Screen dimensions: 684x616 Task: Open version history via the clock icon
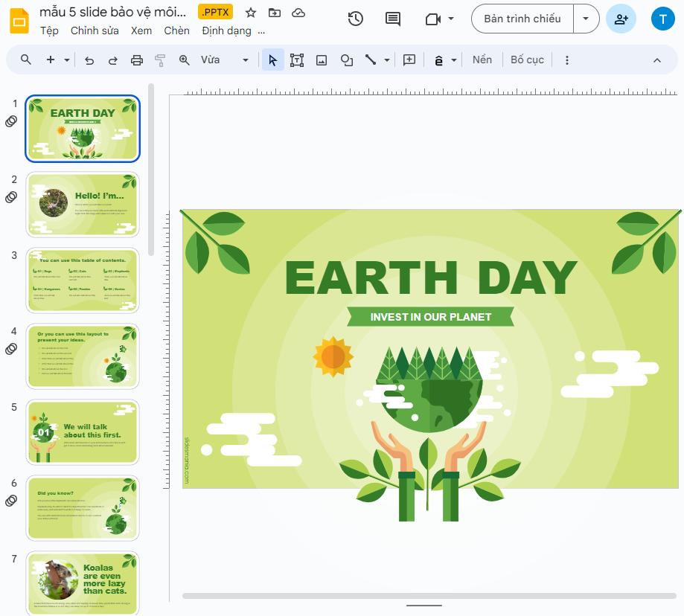click(x=355, y=19)
